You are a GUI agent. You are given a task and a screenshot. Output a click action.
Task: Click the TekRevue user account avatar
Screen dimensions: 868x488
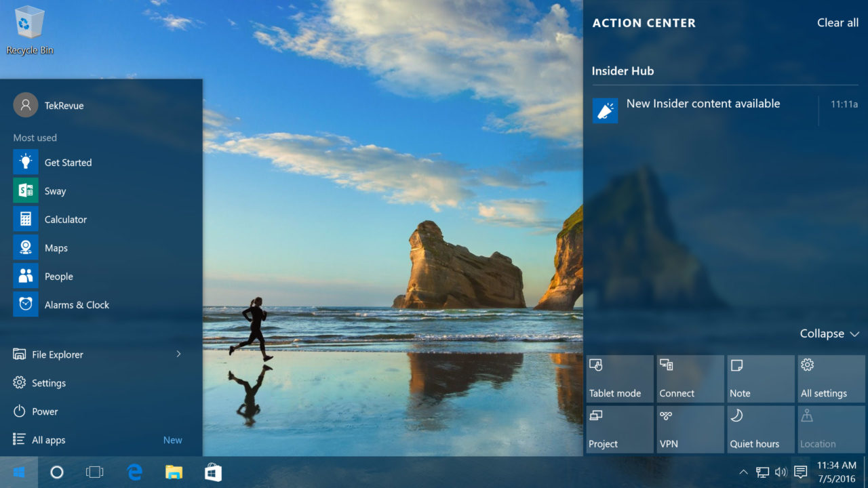(26, 105)
